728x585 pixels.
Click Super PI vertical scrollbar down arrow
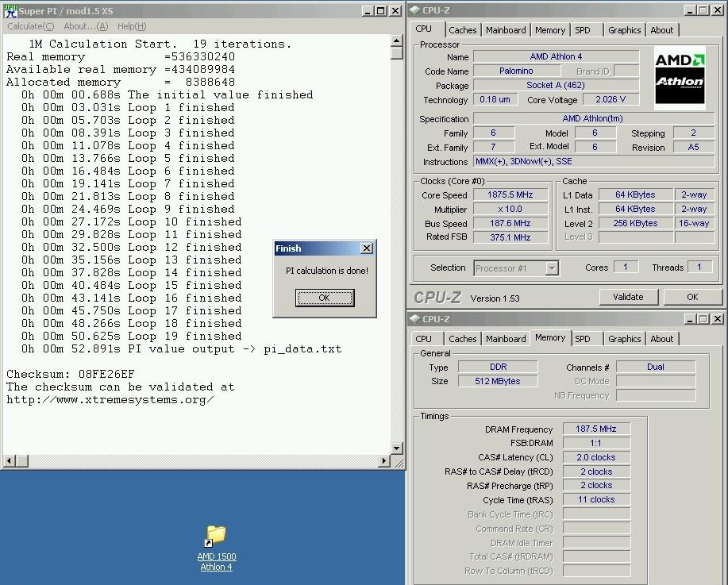click(396, 448)
